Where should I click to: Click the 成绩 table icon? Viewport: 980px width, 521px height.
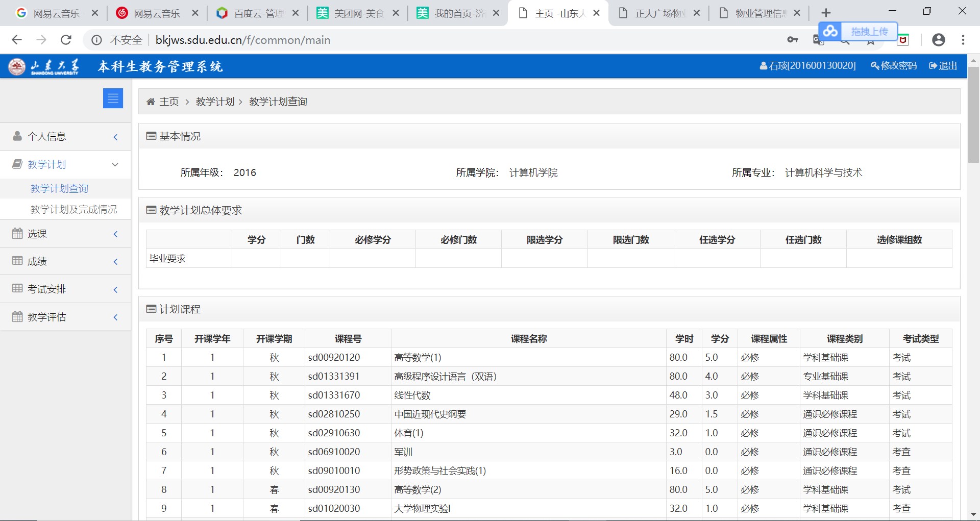coord(17,261)
